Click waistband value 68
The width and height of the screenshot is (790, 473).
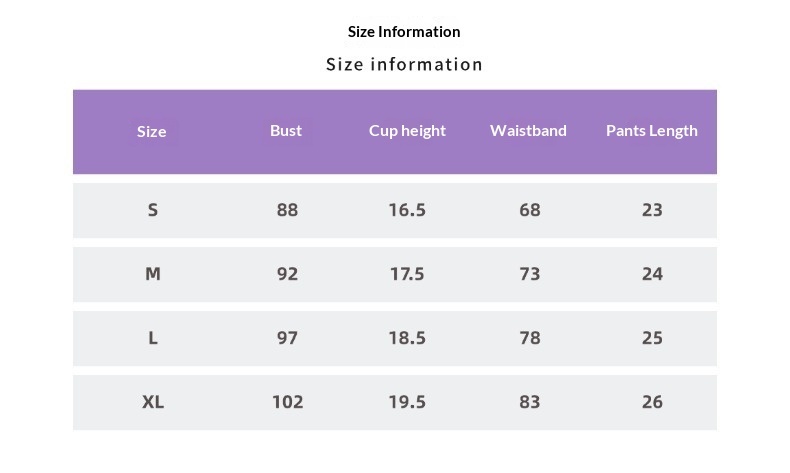(x=530, y=210)
